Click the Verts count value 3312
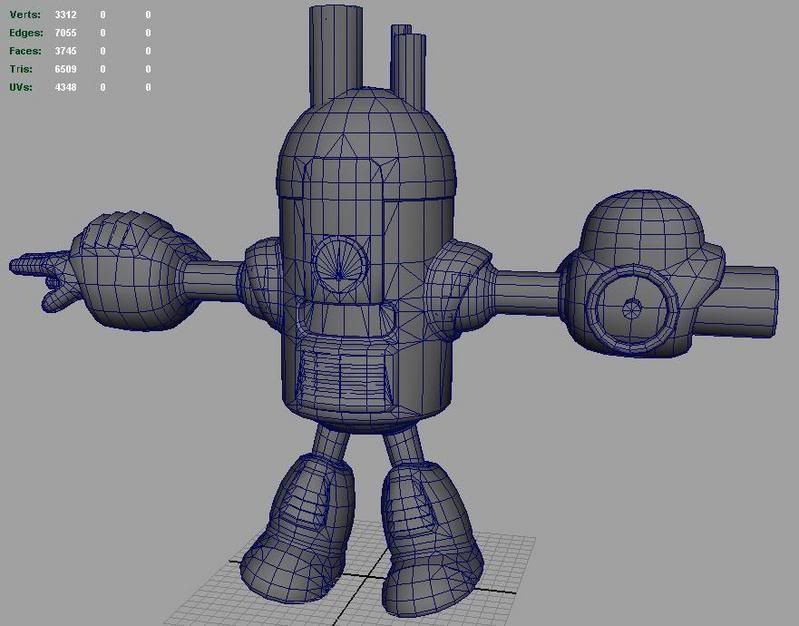This screenshot has width=799, height=626. coord(67,15)
